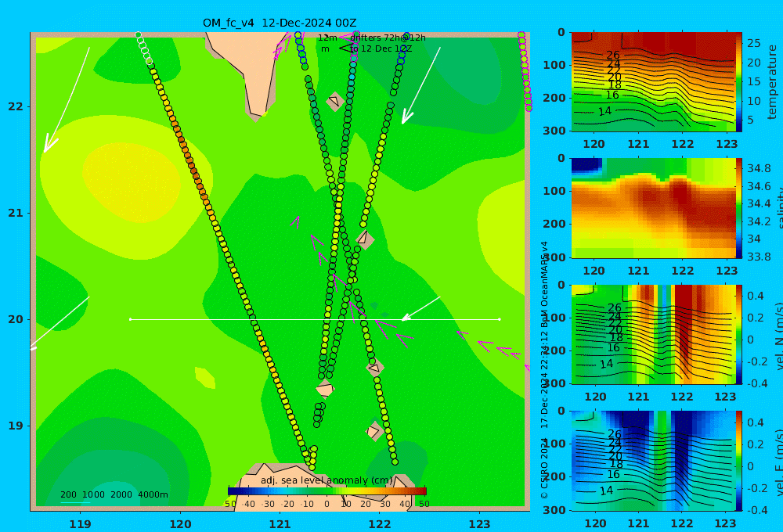Viewport: 783px width, 532px height.
Task: Click the 5 tick on temperature color bar
Action: click(x=751, y=120)
